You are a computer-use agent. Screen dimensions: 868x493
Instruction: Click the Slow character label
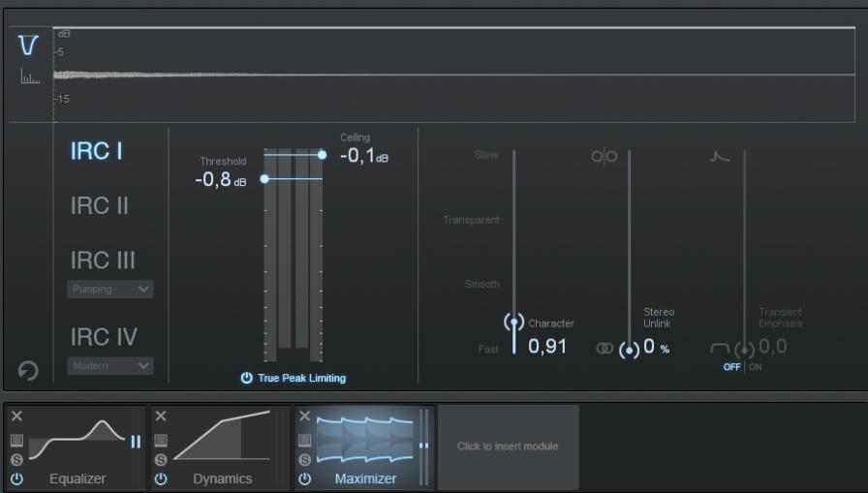[486, 155]
